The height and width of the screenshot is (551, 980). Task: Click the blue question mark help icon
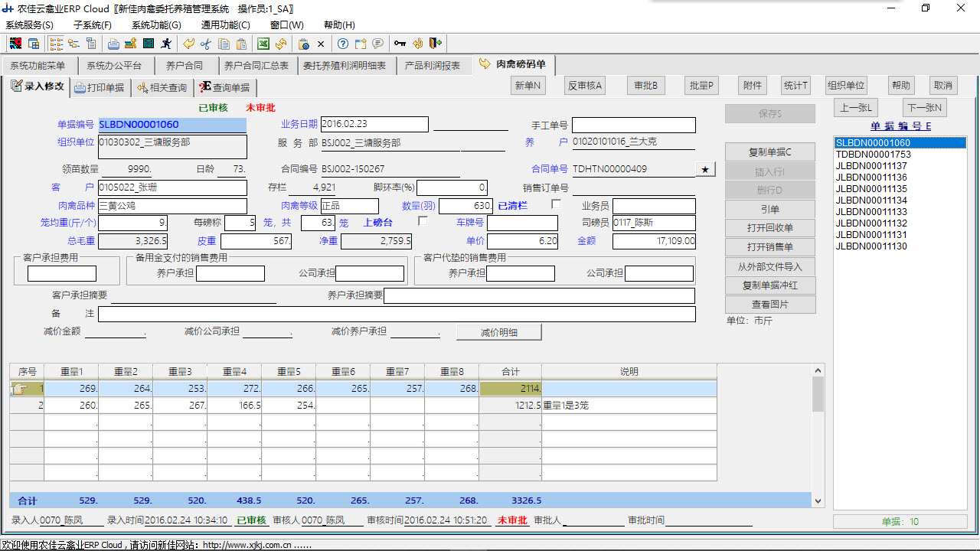coord(343,44)
